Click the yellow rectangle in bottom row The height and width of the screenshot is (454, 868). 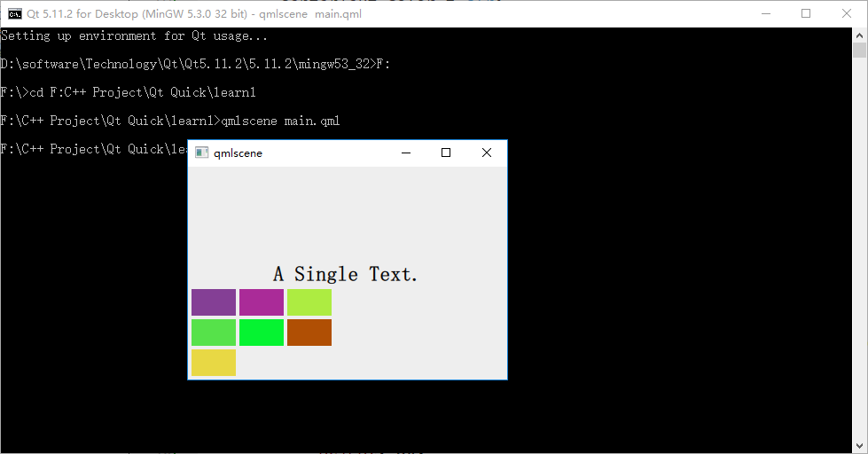[214, 363]
